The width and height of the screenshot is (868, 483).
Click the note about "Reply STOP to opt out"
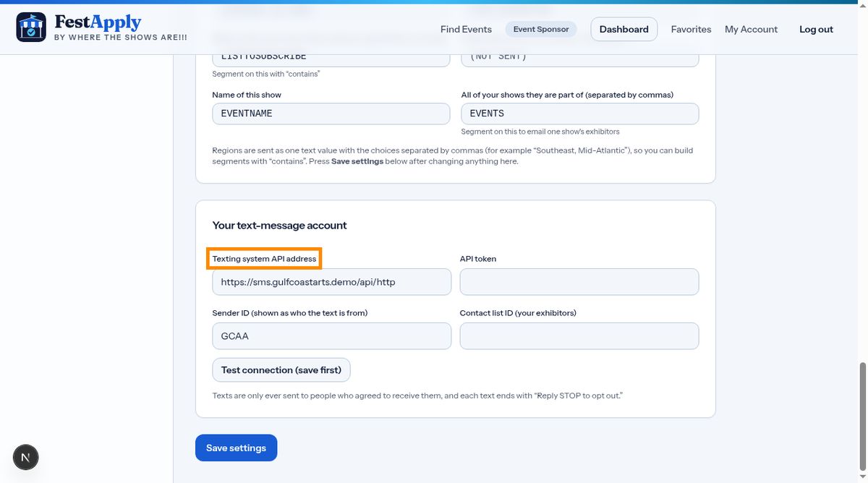[417, 396]
